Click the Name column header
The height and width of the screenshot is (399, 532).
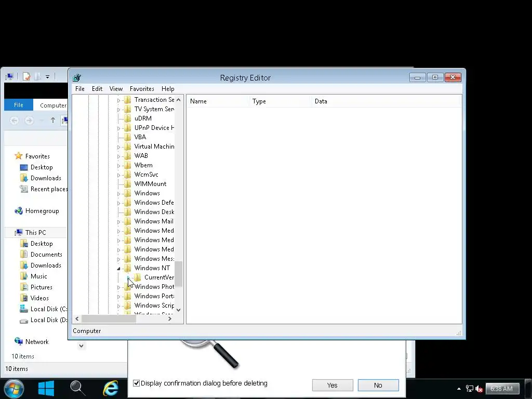[217, 101]
